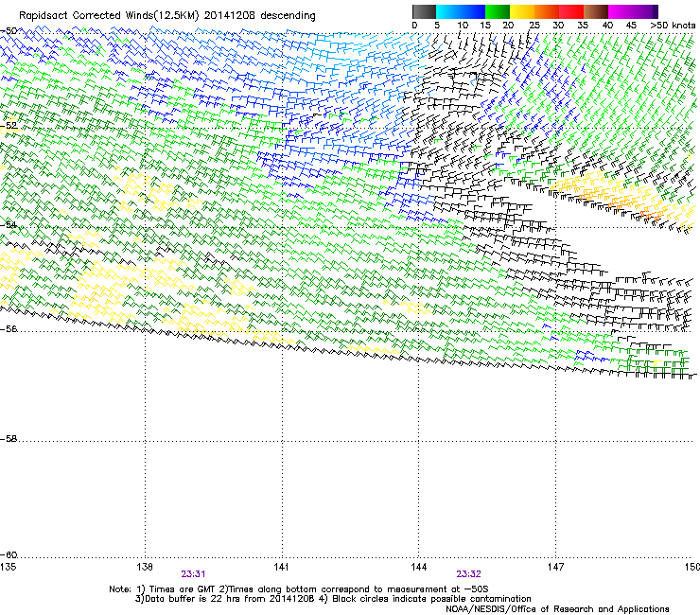Screen dimensions: 700x615
Task: Click the gray 0-5 knots legend swatch
Action: [424, 11]
